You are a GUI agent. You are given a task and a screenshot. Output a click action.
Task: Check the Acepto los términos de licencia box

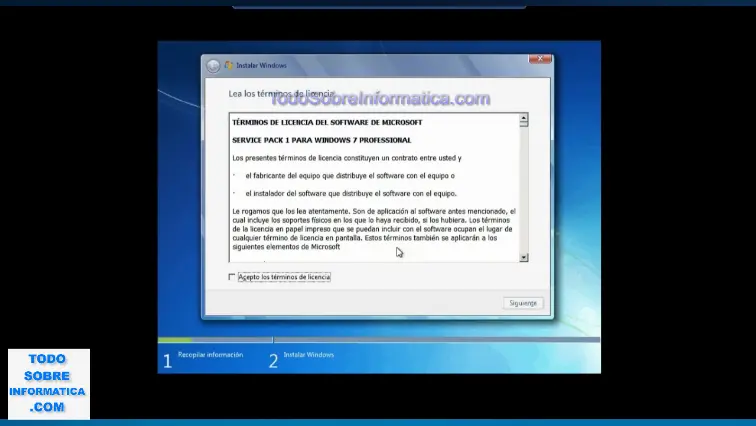(232, 277)
